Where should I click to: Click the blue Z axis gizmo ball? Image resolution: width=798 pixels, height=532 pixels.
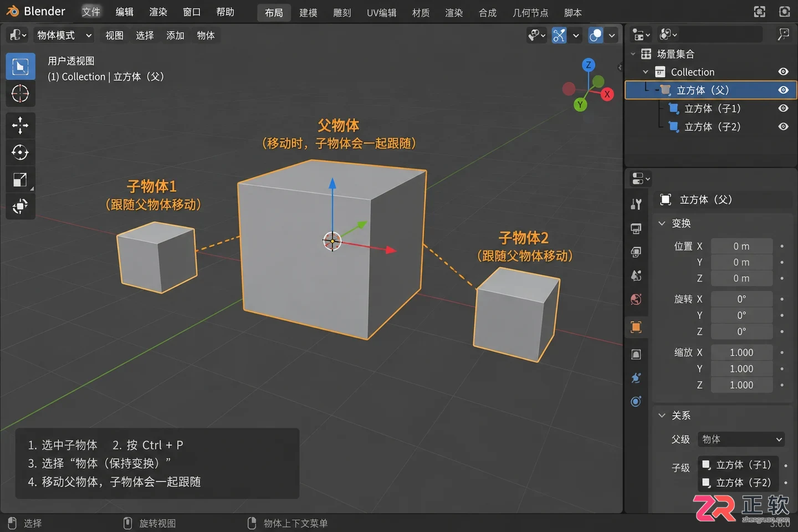[x=589, y=65]
